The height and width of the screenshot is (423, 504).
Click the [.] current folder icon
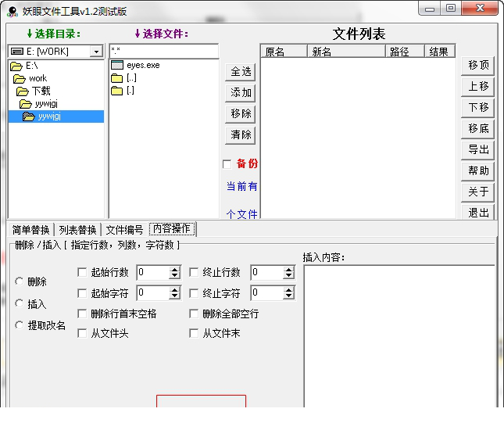tap(117, 91)
